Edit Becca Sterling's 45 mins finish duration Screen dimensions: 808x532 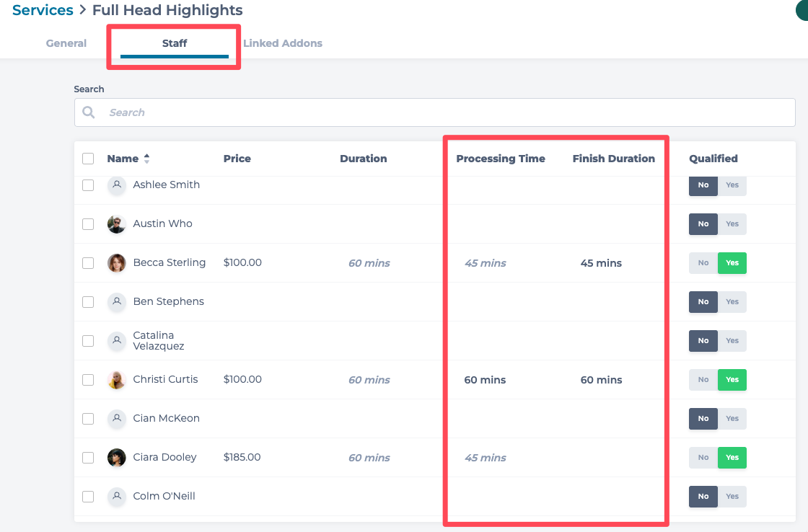point(601,263)
